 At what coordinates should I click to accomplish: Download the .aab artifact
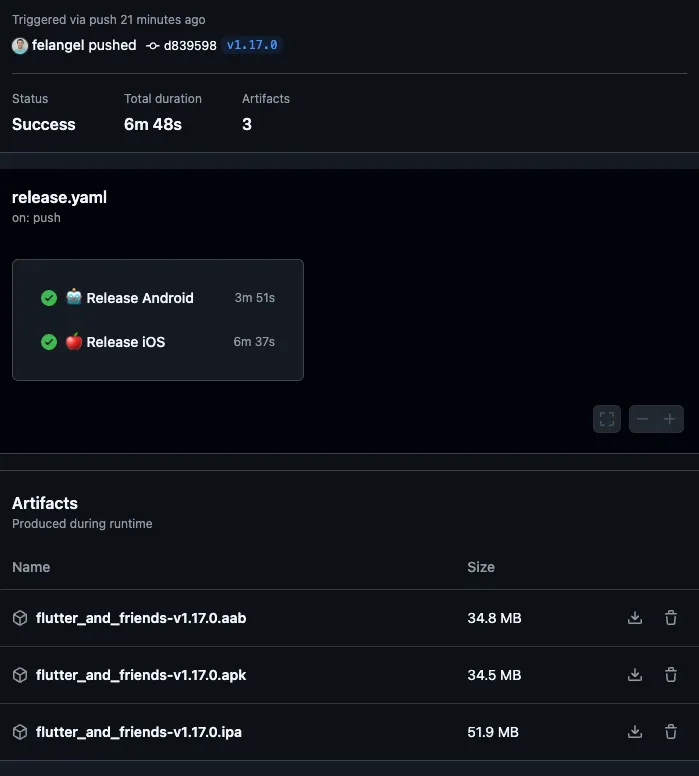click(x=635, y=618)
